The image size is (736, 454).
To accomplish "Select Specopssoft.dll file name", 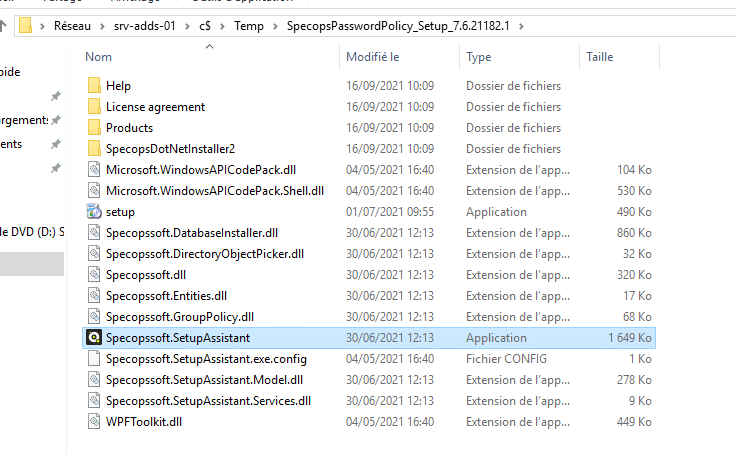I will [146, 275].
